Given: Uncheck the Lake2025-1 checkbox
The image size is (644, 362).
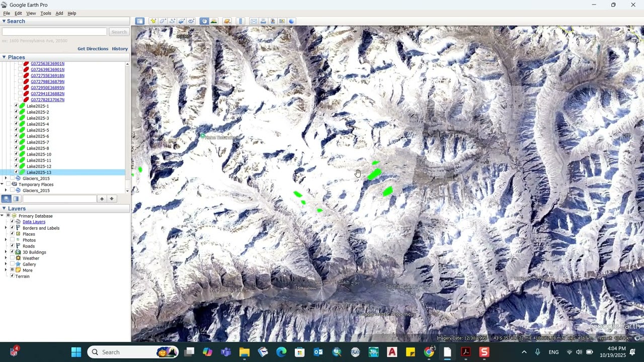Looking at the screenshot, I should pos(16,106).
